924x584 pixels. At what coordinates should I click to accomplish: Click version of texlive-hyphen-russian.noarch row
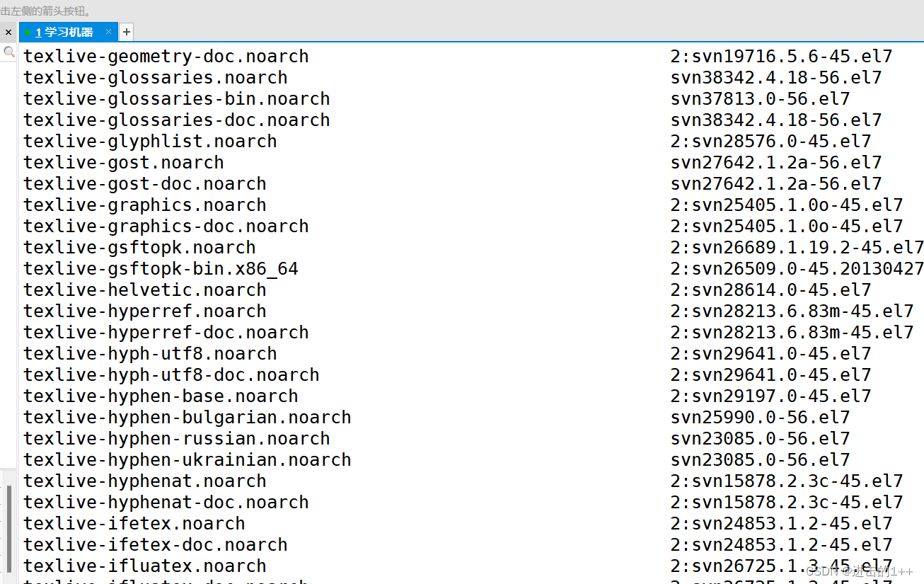point(761,439)
